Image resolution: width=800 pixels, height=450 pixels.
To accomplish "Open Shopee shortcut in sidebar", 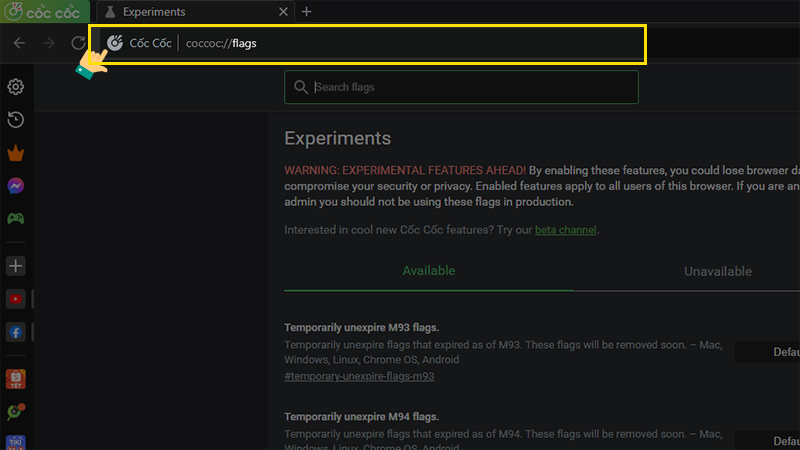I will pyautogui.click(x=16, y=379).
